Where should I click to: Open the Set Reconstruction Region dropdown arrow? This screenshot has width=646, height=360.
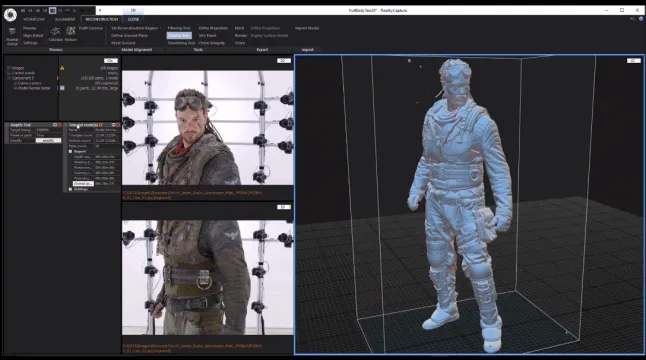[160, 28]
